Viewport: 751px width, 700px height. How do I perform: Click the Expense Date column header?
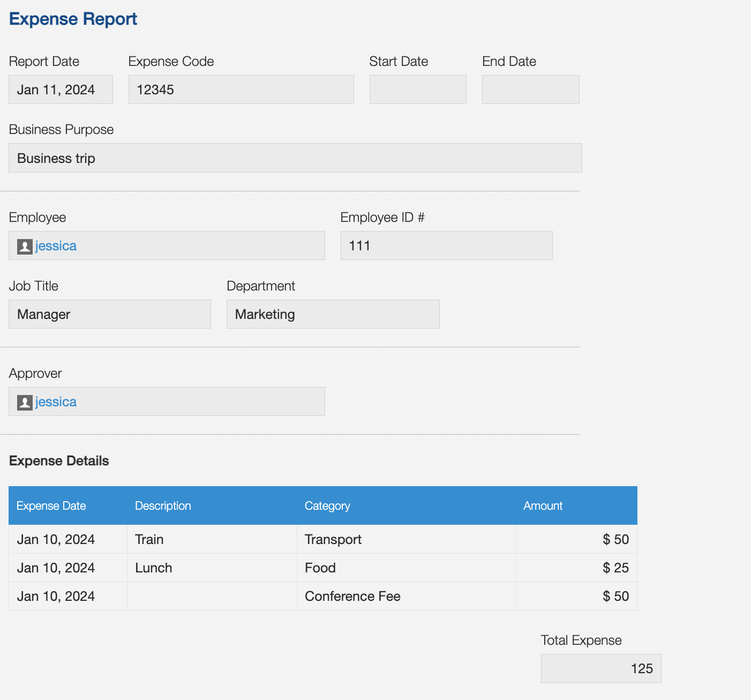point(51,505)
